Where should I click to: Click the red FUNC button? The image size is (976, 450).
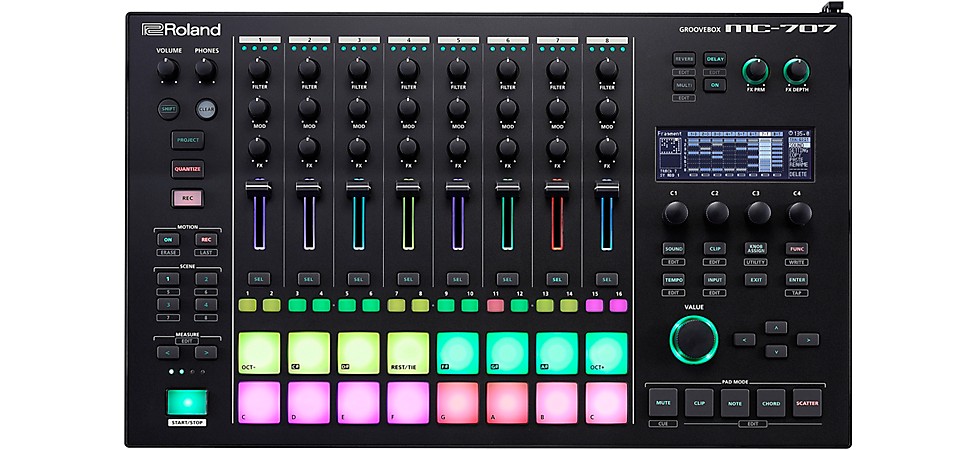(797, 248)
